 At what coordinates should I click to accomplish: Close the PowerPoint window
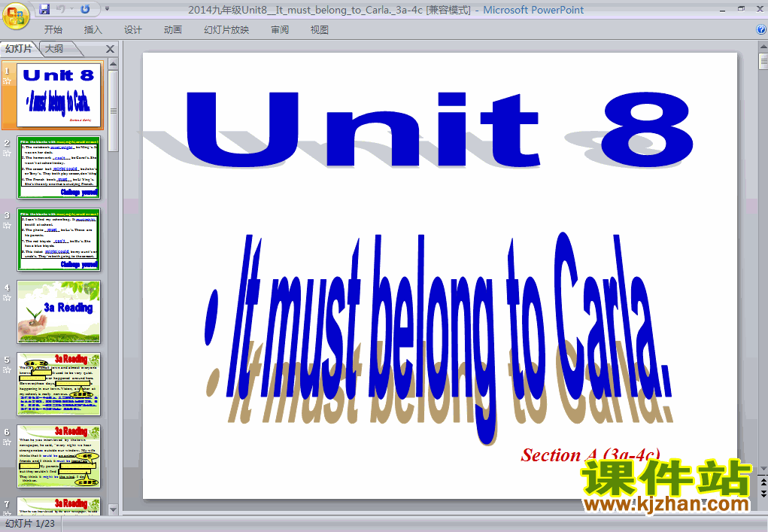click(x=760, y=9)
